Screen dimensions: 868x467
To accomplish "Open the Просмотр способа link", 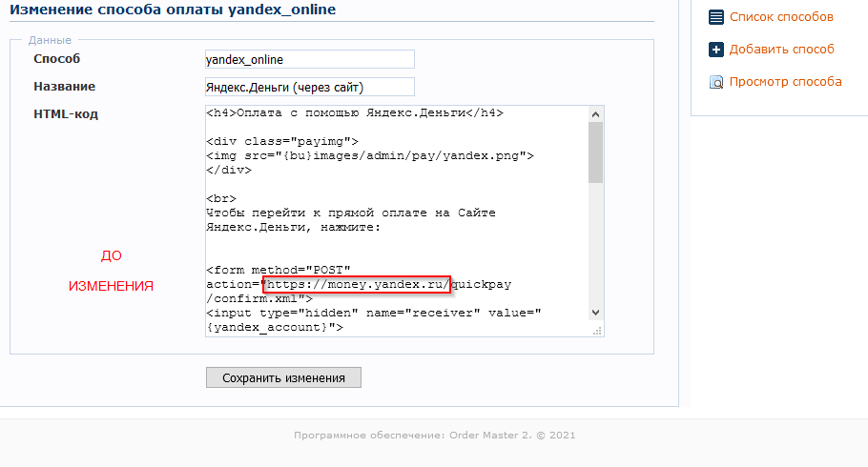I will coord(786,82).
